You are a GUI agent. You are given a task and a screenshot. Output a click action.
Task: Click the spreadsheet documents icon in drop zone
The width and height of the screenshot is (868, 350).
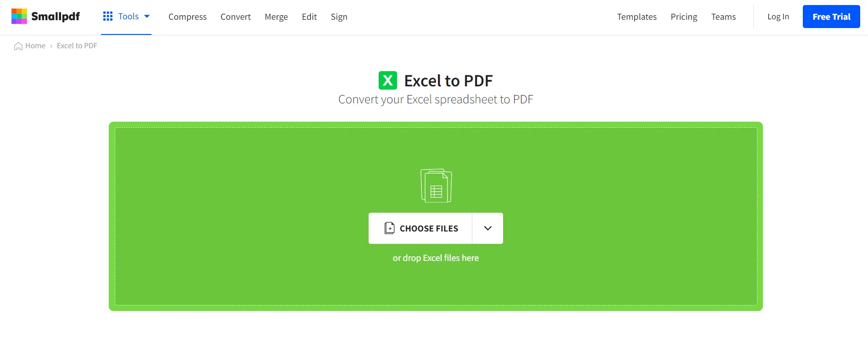point(436,186)
